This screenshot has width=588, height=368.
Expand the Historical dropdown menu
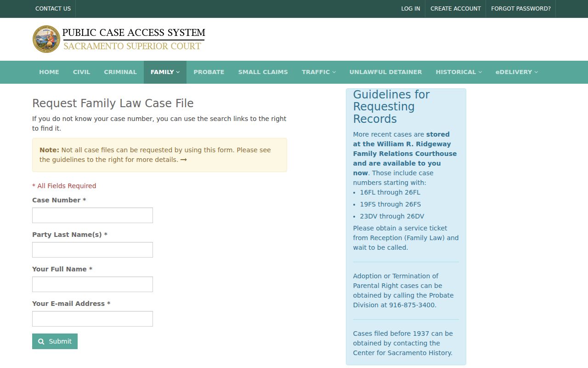459,72
